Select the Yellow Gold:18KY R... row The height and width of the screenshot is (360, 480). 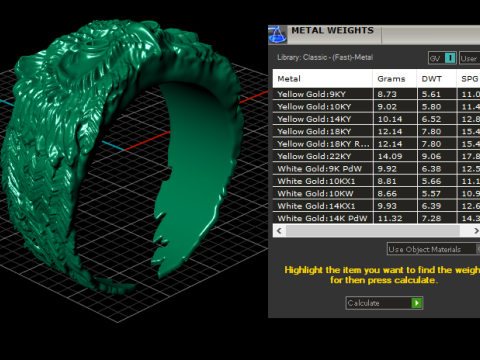click(x=376, y=144)
